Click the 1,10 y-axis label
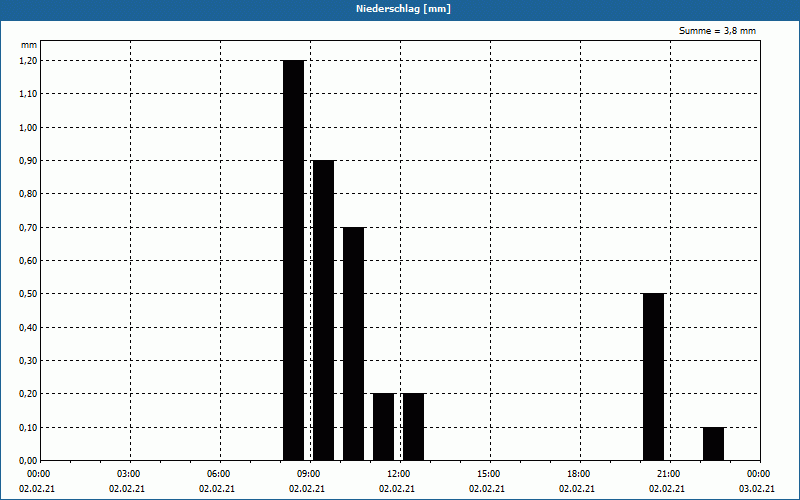This screenshot has height=500, width=800. tap(28, 94)
